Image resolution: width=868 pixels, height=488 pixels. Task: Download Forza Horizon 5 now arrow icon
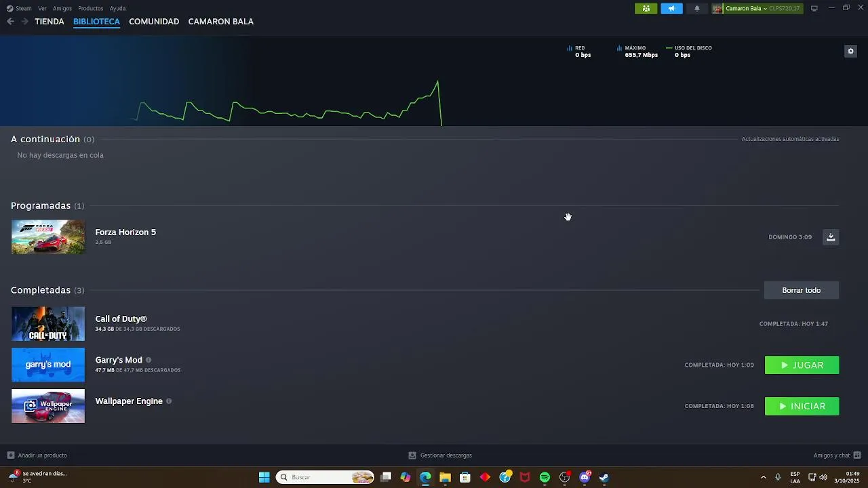[x=831, y=237]
